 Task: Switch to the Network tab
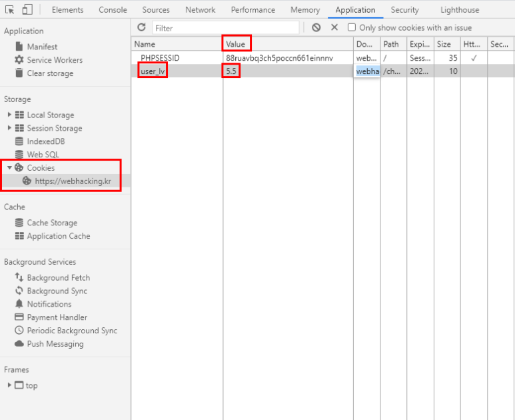(201, 10)
